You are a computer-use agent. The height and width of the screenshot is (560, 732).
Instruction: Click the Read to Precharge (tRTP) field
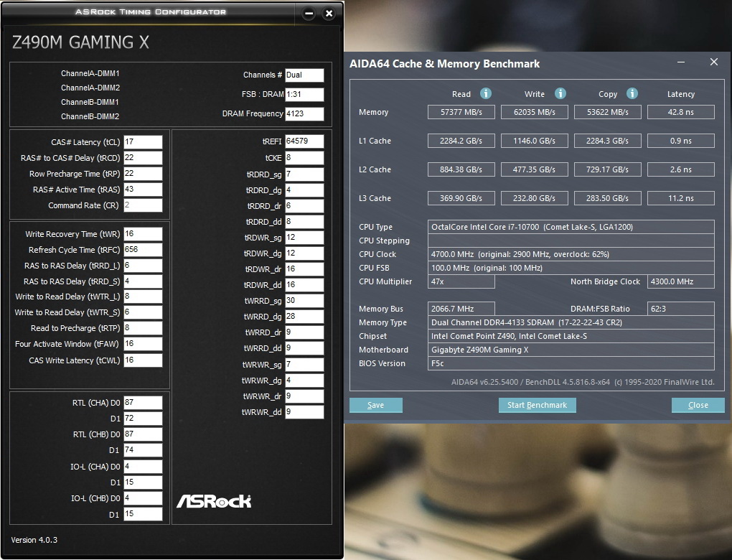pos(143,328)
